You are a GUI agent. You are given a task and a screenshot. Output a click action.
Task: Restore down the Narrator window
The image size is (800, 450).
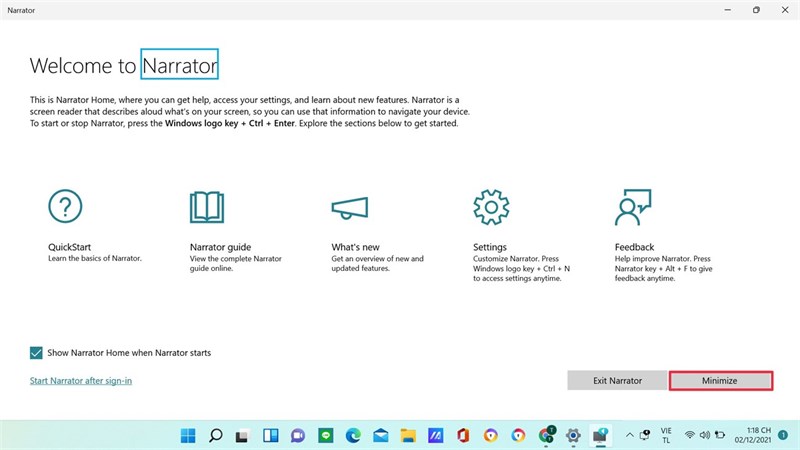click(x=756, y=10)
